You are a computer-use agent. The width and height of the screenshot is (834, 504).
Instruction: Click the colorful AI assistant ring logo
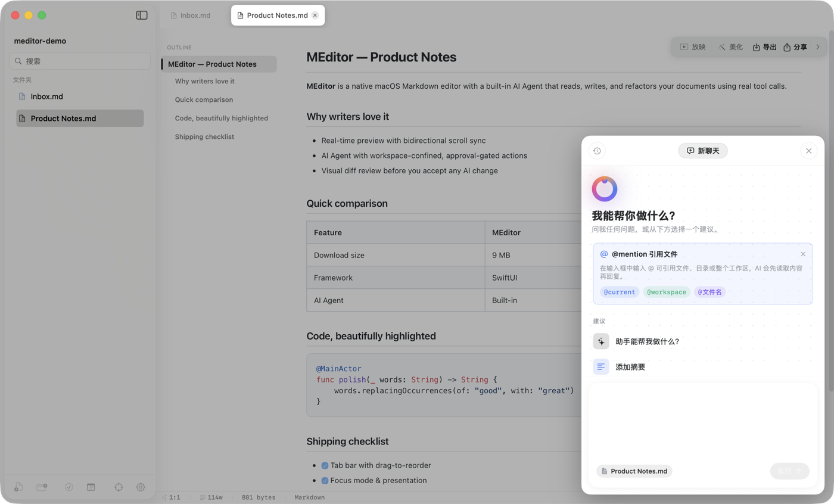(x=605, y=189)
